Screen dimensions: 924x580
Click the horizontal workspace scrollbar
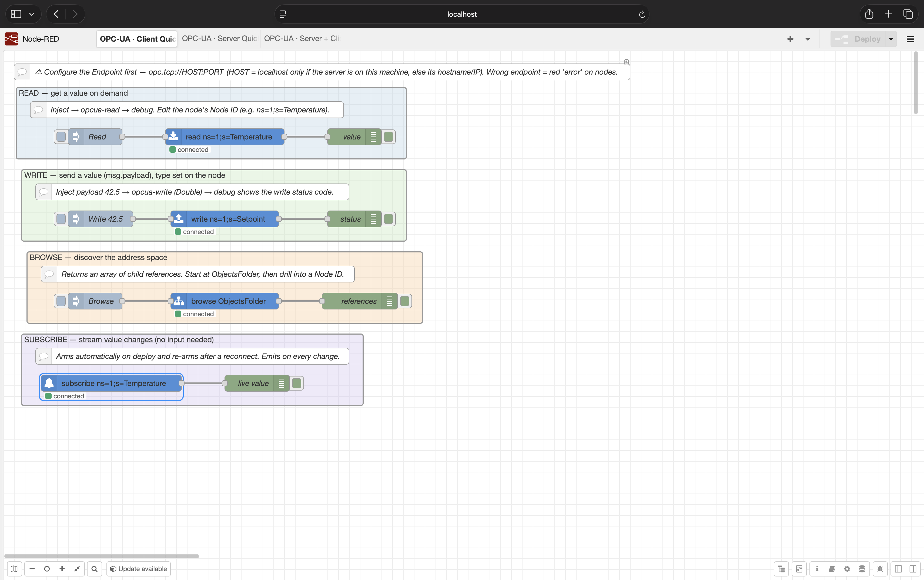102,556
